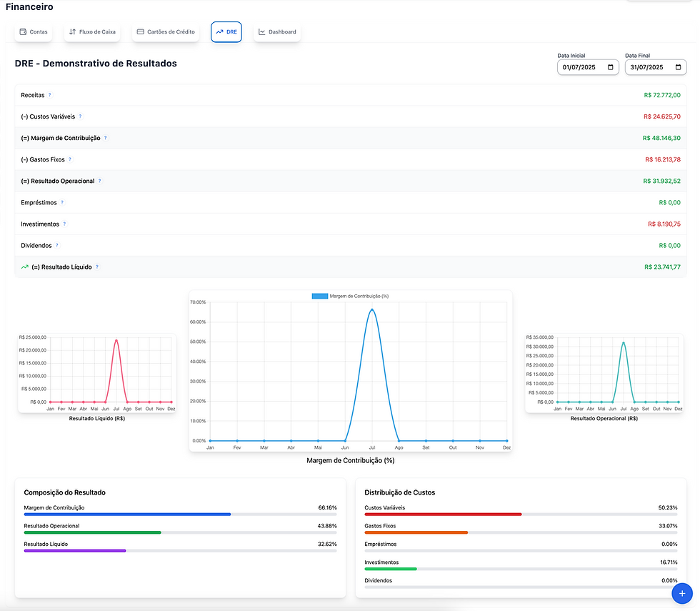Click the 32.62% Resultado Líquido percentage

click(x=327, y=544)
